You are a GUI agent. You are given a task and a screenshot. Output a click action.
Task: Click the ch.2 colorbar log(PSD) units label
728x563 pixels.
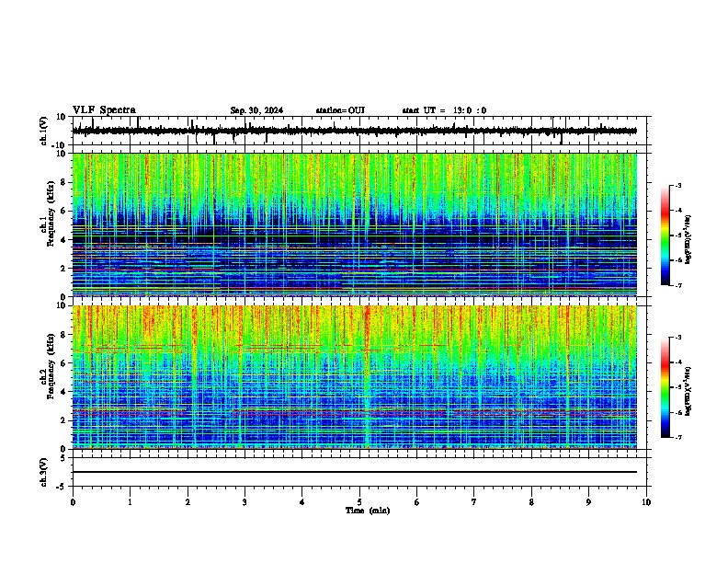point(688,391)
